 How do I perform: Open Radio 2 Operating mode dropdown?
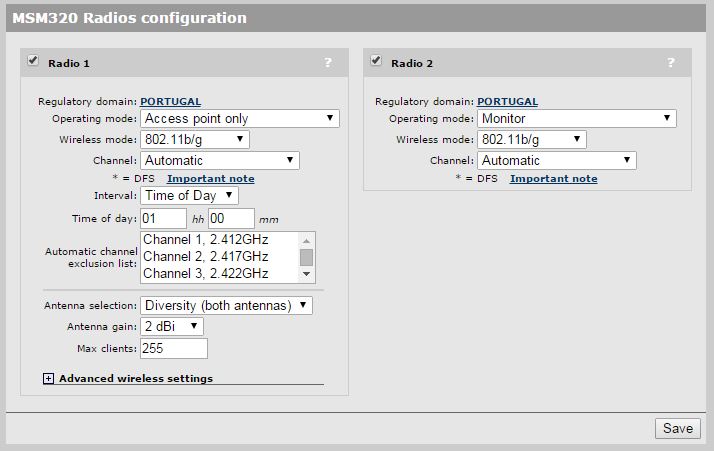click(577, 118)
